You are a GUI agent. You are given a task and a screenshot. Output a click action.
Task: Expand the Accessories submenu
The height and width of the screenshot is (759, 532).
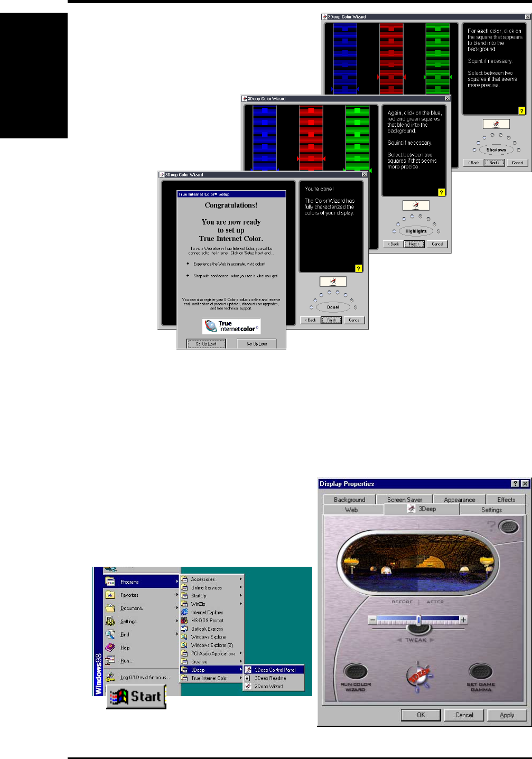(x=212, y=579)
